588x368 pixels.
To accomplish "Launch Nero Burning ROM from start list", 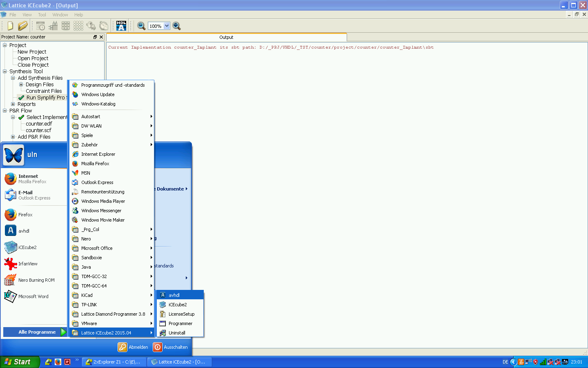I will click(x=34, y=280).
